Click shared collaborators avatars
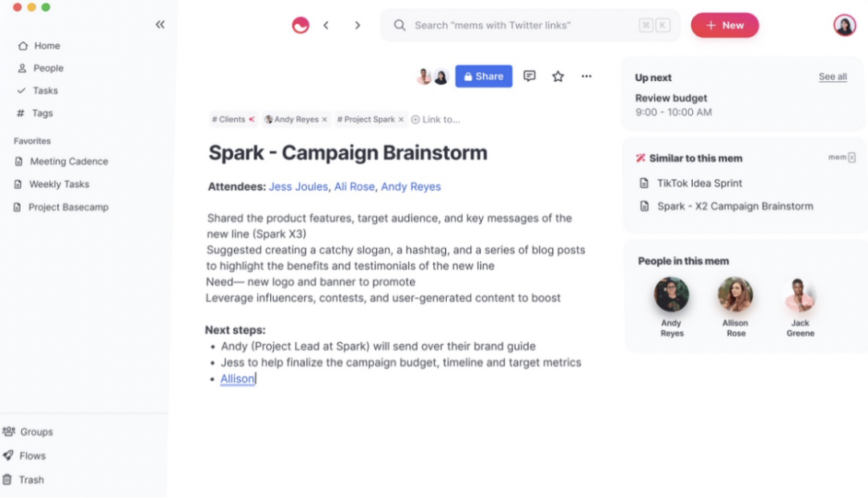Screen dimensions: 868x498 click(432, 76)
